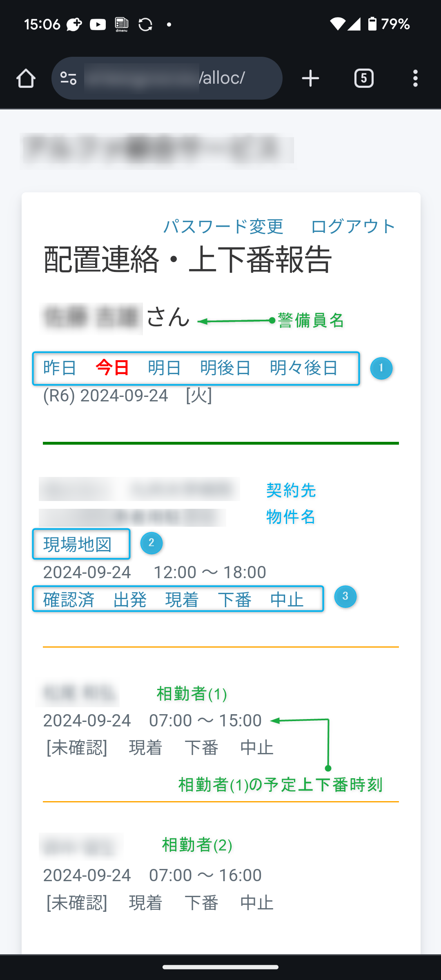Open the パスワード変更 link

click(223, 227)
